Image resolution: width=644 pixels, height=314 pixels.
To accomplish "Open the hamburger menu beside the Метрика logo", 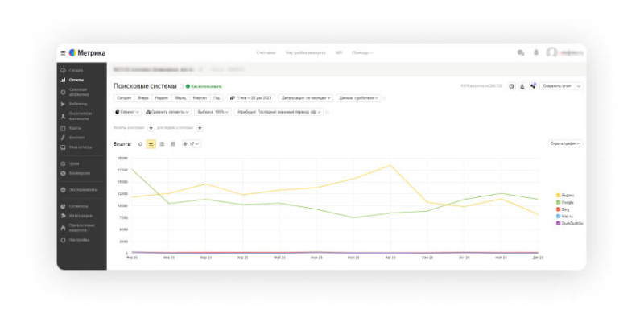I will tap(63, 53).
